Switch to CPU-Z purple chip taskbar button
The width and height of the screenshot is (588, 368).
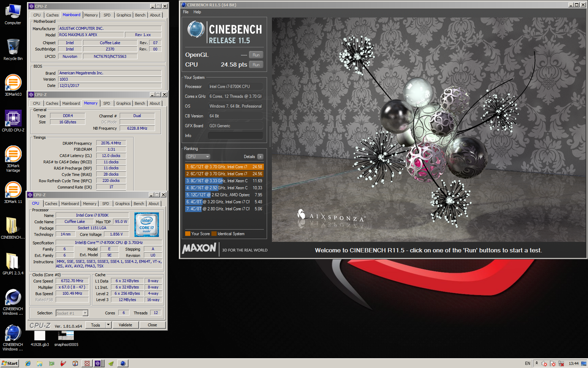98,363
